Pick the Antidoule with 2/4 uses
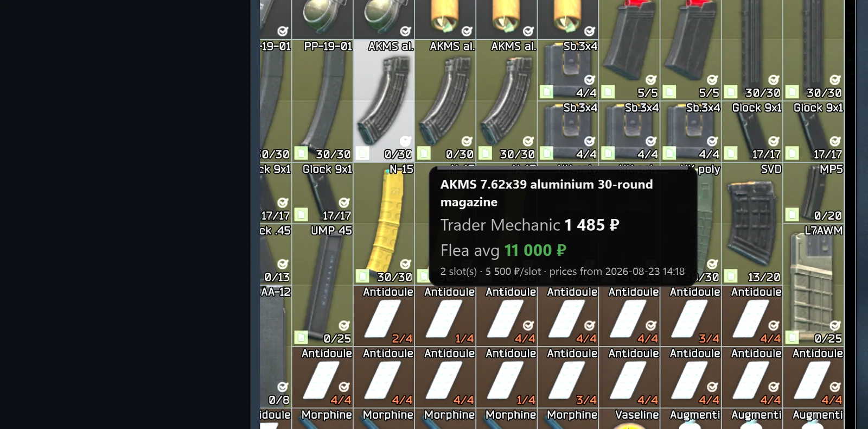The image size is (868, 429). coord(384,316)
